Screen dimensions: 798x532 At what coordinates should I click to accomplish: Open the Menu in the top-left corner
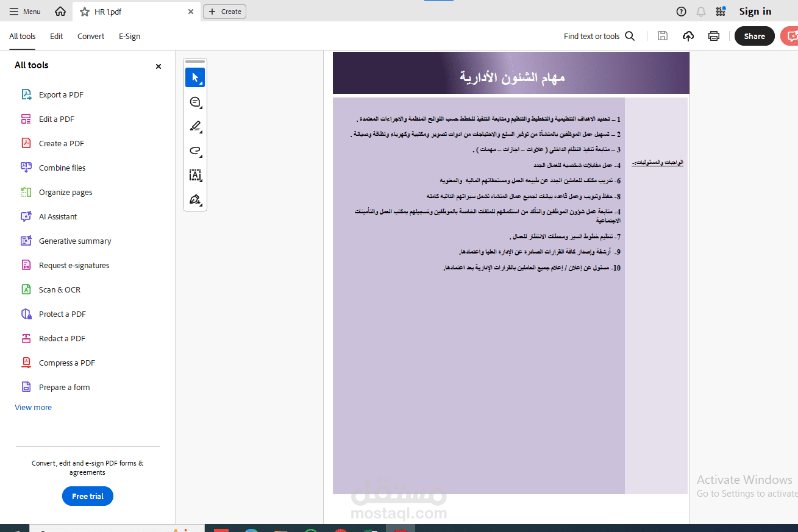coord(24,11)
